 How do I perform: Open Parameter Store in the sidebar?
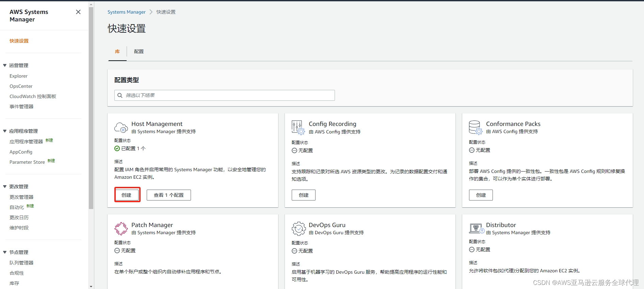[27, 162]
